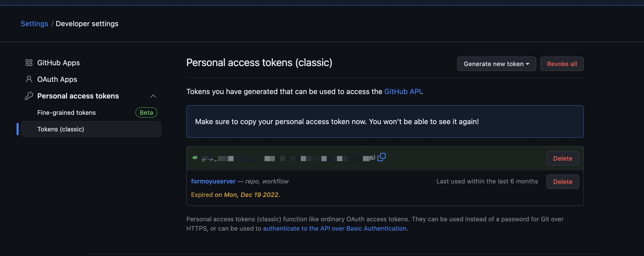Select Tokens (classic) in the sidebar
Viewport: 644px width, 256px height.
point(61,129)
